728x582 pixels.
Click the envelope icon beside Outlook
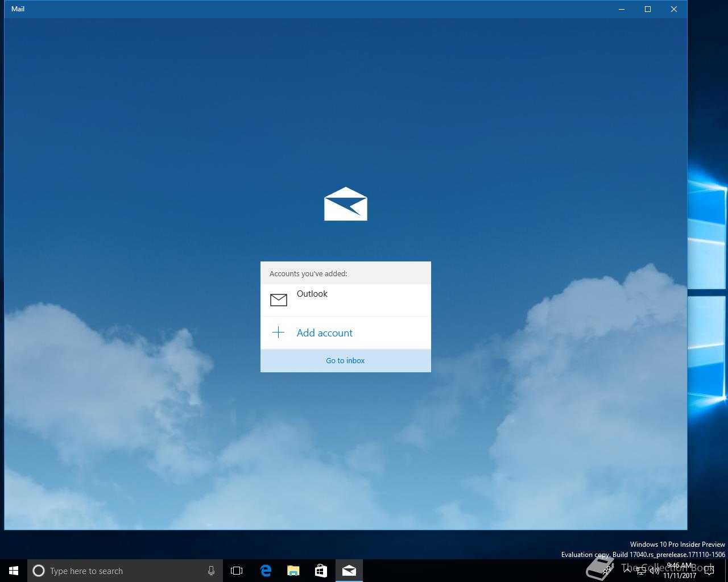pyautogui.click(x=279, y=300)
